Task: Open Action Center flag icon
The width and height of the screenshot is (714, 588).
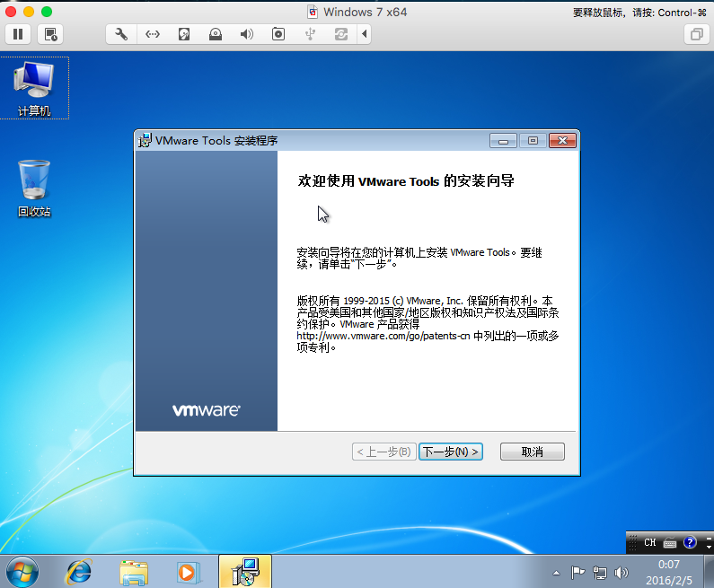Action: (x=577, y=573)
